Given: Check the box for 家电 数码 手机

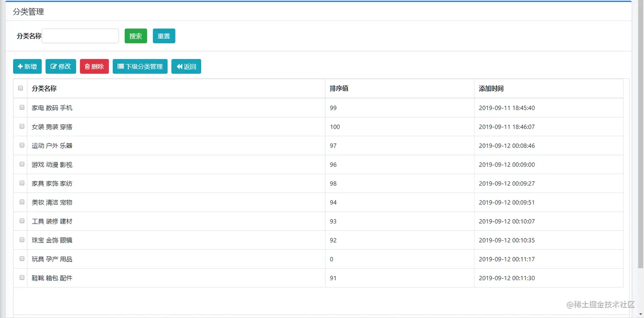Looking at the screenshot, I should (x=22, y=107).
